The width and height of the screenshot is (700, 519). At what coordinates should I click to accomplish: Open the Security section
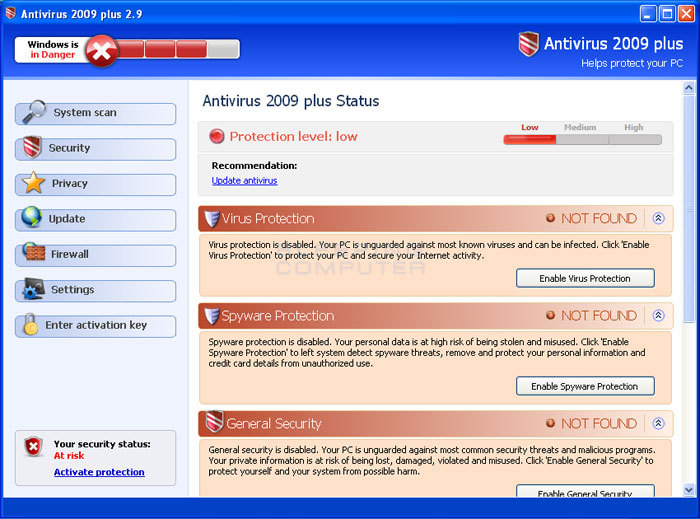point(96,149)
